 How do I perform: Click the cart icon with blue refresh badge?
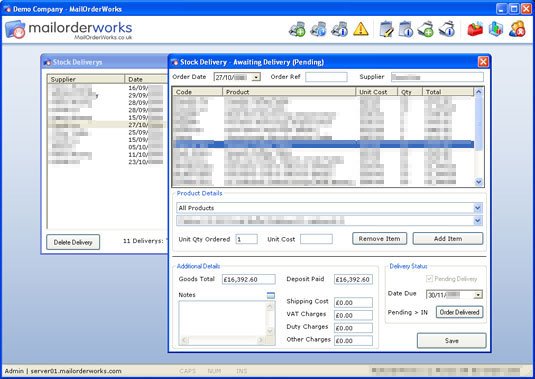(318, 29)
